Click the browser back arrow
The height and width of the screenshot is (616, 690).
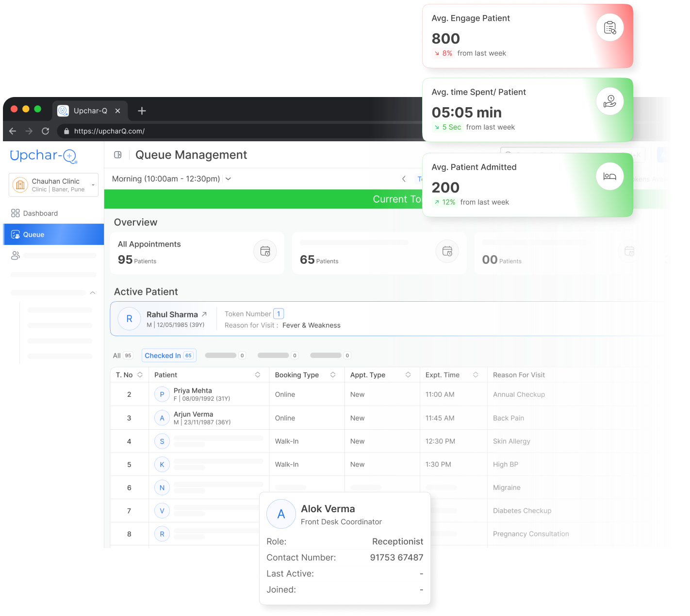point(13,131)
